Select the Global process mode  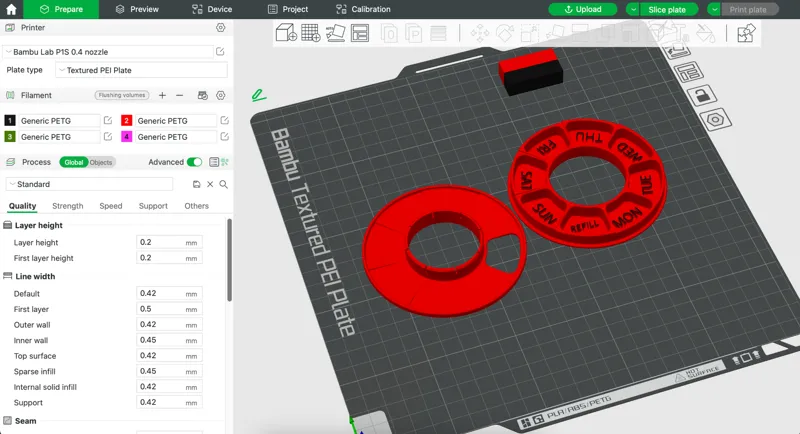73,162
